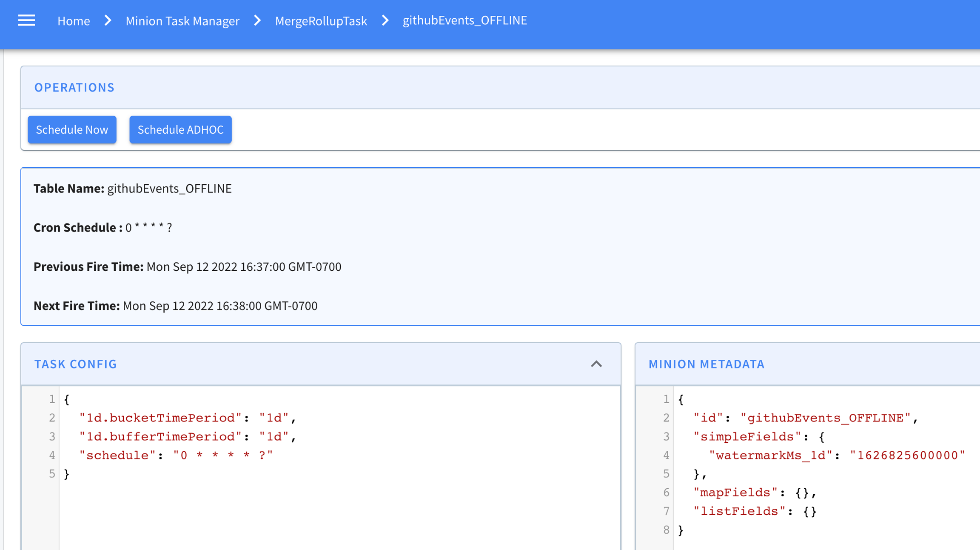
Task: Click schedule line in Task Config editor
Action: [x=176, y=455]
